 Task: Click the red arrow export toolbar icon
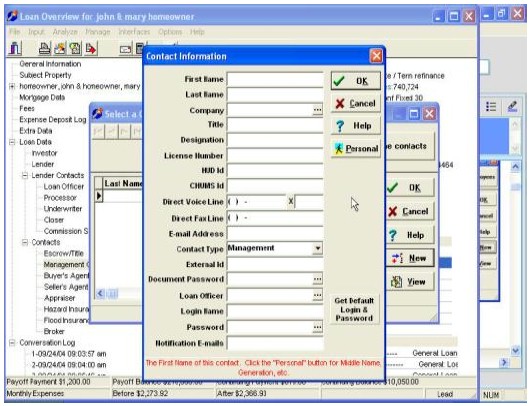tap(91, 49)
